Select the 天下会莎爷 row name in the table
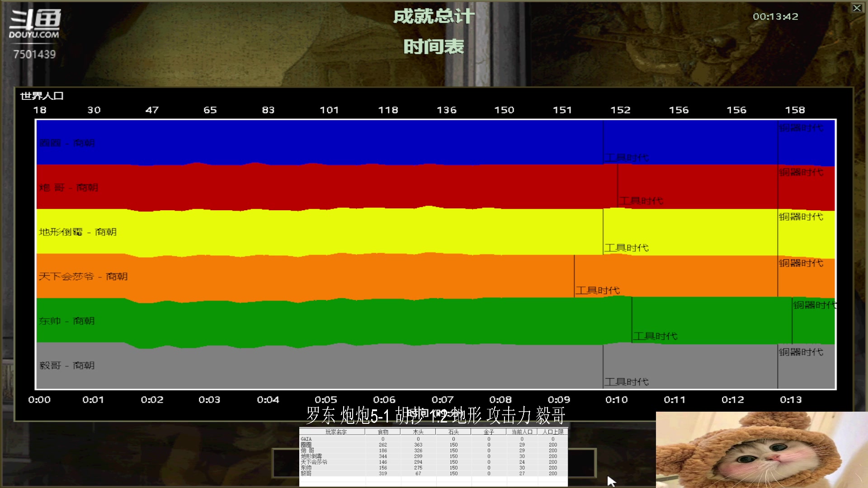The height and width of the screenshot is (488, 868). pyautogui.click(x=314, y=462)
